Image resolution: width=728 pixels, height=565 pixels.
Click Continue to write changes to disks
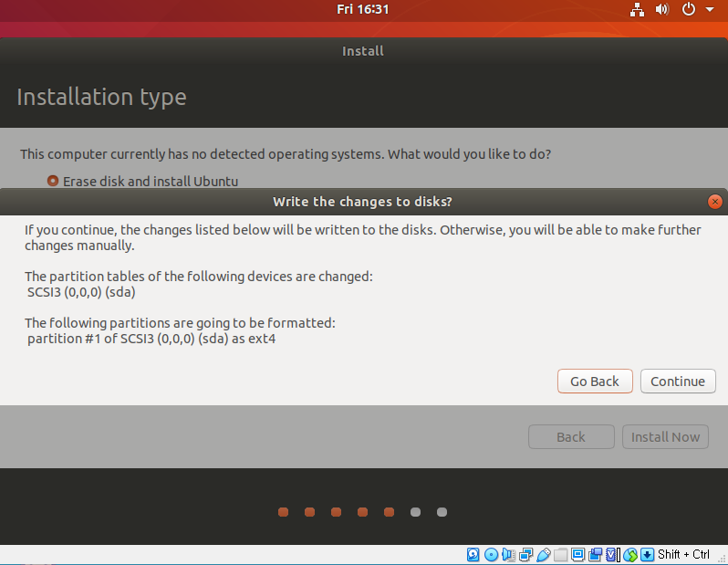click(678, 381)
